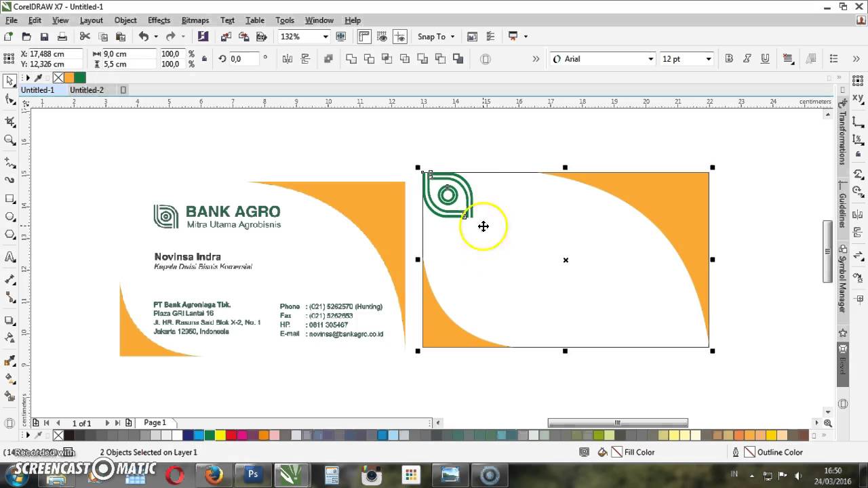
Task: Click Outline Color in status bar
Action: click(773, 452)
